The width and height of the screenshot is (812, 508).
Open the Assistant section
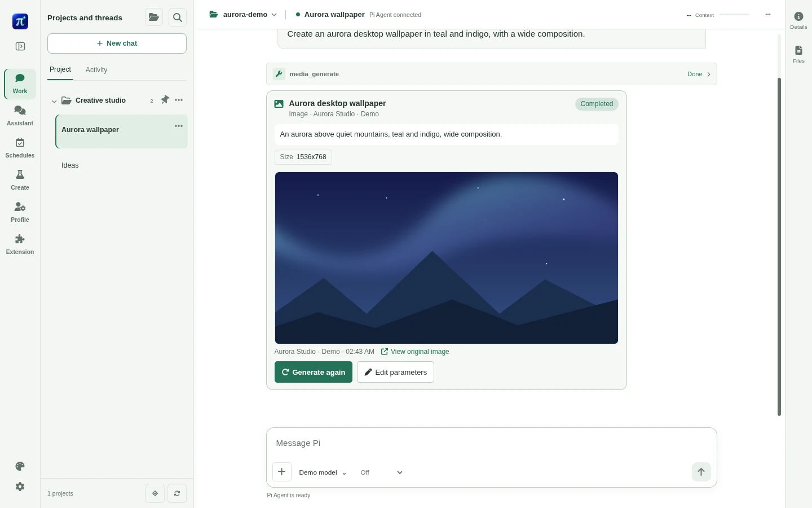coord(20,116)
